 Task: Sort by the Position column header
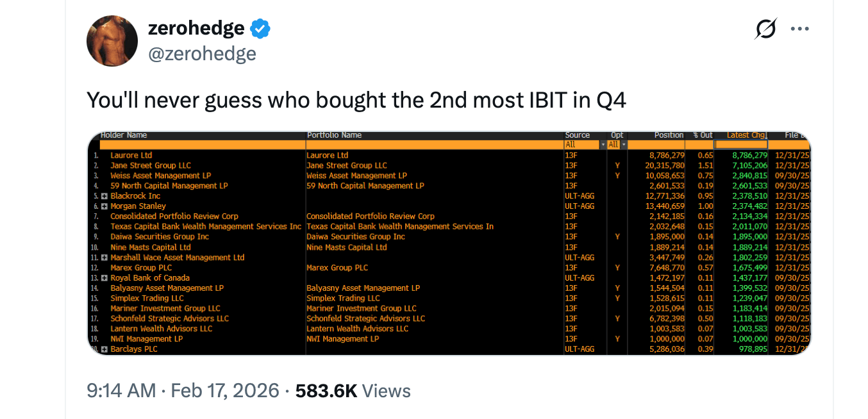[669, 135]
